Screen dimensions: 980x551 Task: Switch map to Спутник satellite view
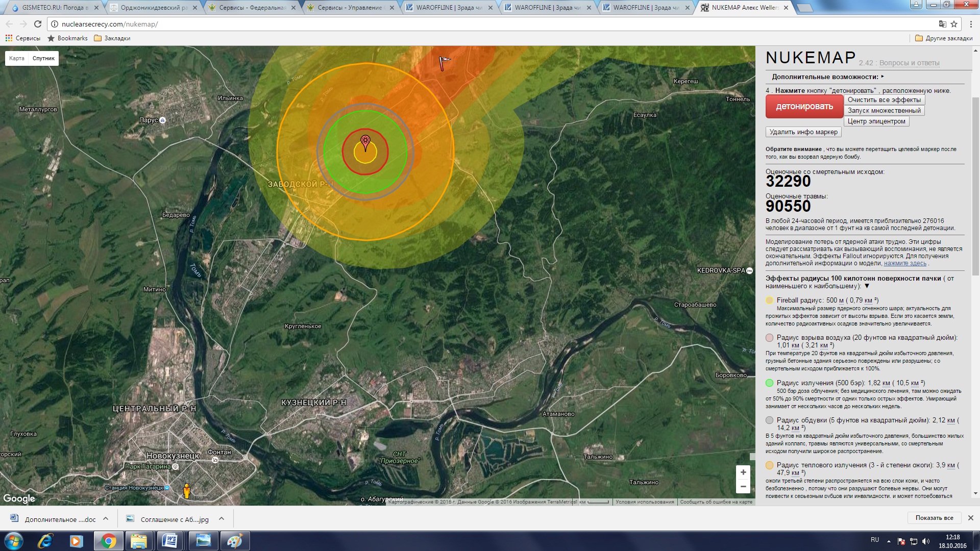click(x=43, y=58)
